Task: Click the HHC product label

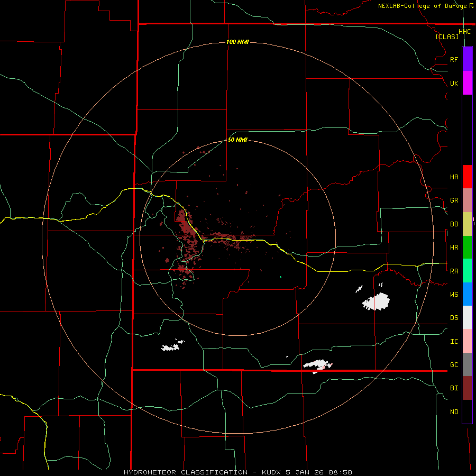Action: 464,32
